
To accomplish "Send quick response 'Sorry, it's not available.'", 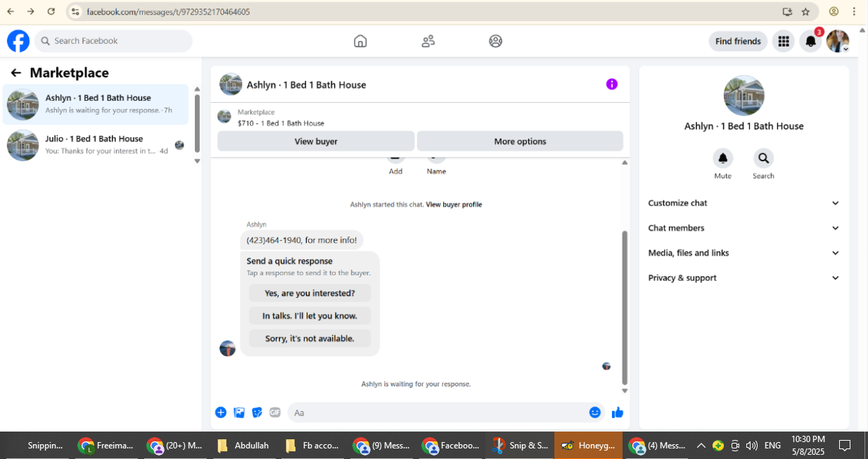I will [x=309, y=339].
